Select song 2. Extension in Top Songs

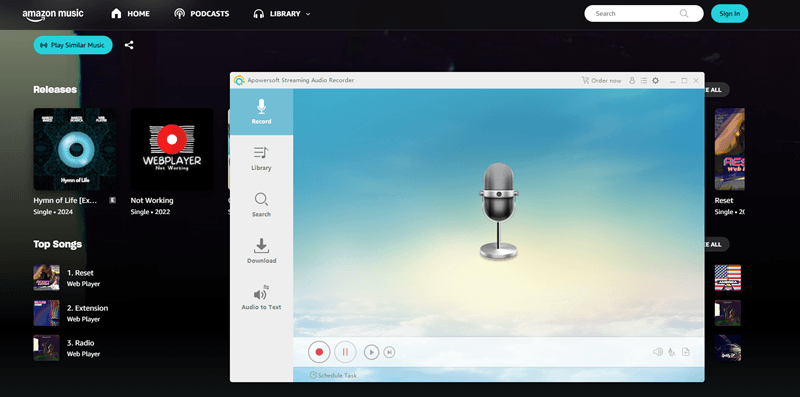(87, 308)
